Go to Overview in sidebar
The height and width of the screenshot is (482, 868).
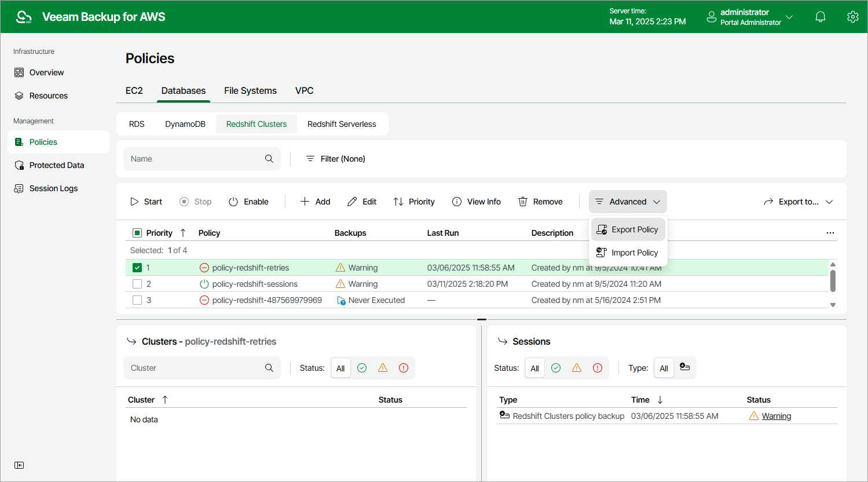(x=58, y=72)
